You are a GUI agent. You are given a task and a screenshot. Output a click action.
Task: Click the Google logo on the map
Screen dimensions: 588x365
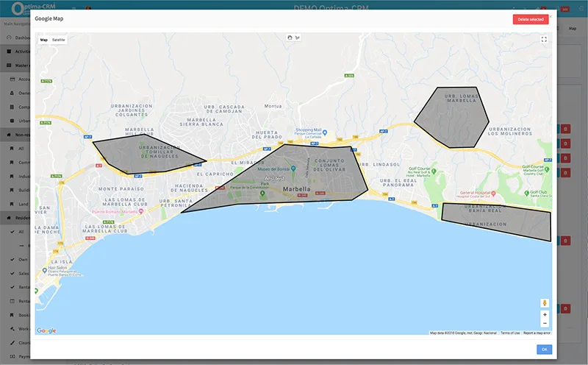(x=46, y=330)
